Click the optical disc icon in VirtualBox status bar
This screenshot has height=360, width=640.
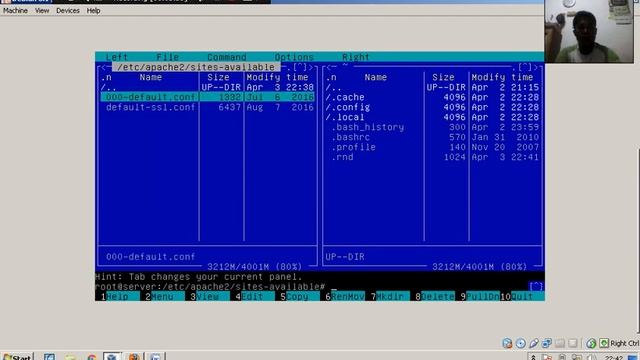point(520,343)
